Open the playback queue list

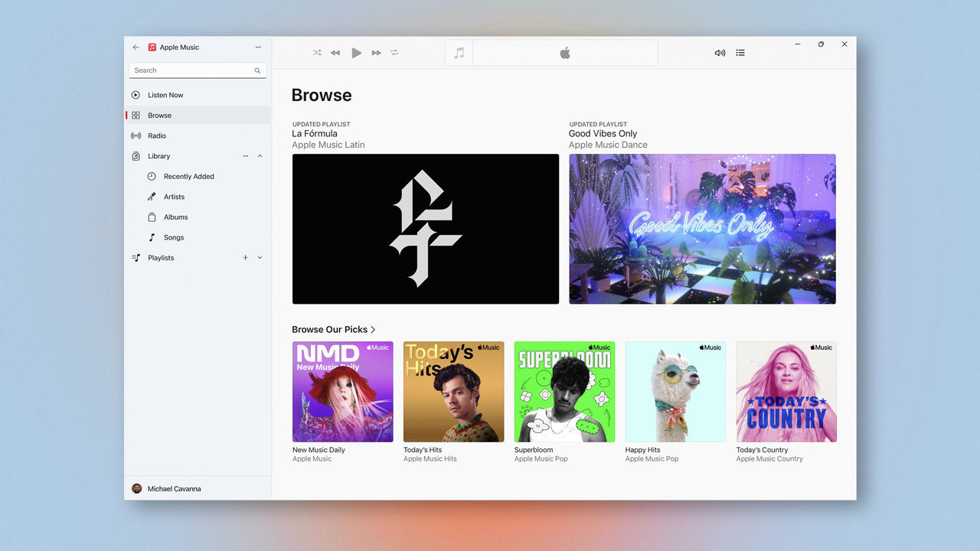(740, 53)
